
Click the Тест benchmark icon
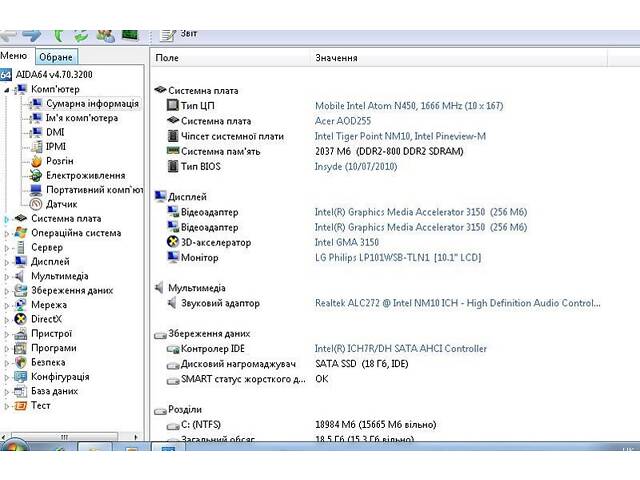click(x=20, y=406)
